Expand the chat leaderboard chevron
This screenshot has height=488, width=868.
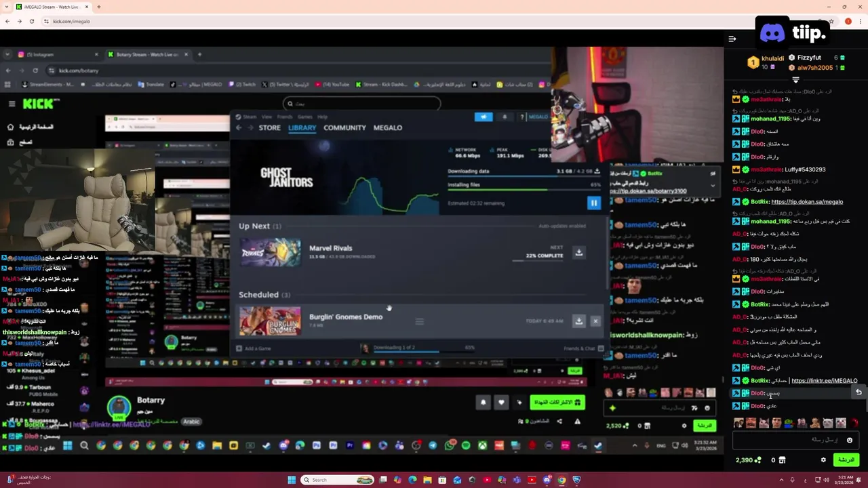[x=795, y=80]
